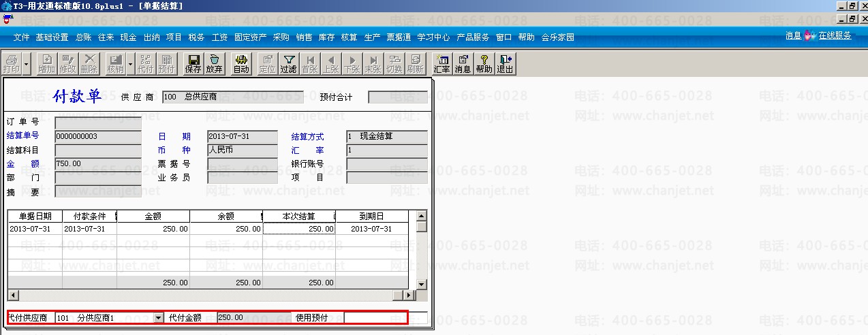Image resolution: width=868 pixels, height=335 pixels.
Task: Open the 汇率 (Exchange rate) toolbar icon
Action: pyautogui.click(x=442, y=63)
